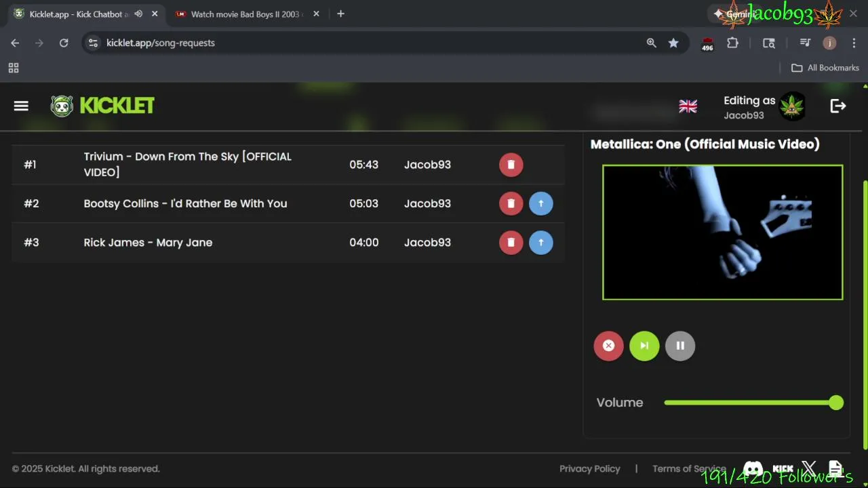
Task: Log out using the exit icon
Action: tap(838, 106)
